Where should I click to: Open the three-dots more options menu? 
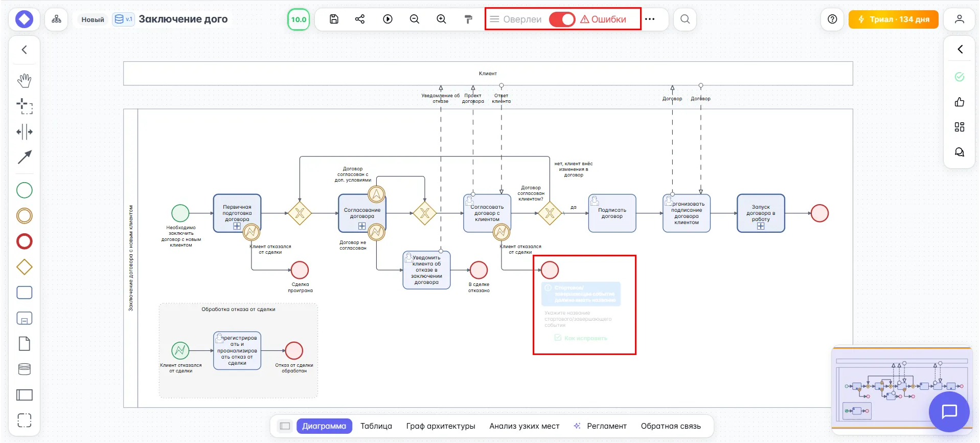(x=650, y=19)
